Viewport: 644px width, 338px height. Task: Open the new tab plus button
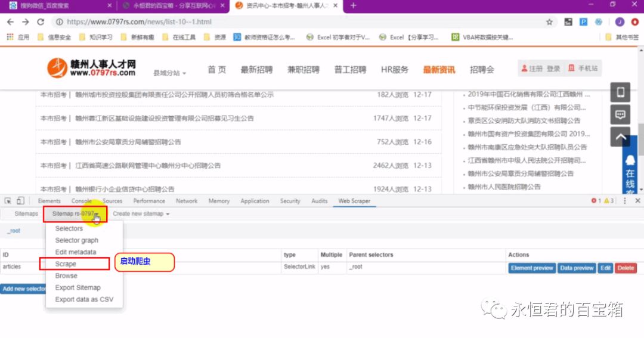tap(353, 5)
